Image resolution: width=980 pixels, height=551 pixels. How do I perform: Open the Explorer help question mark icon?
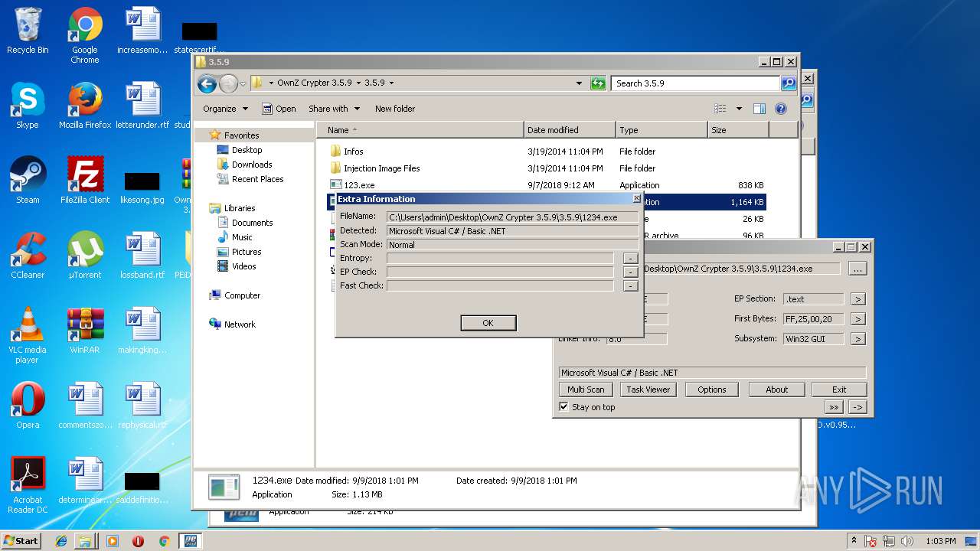pos(781,109)
